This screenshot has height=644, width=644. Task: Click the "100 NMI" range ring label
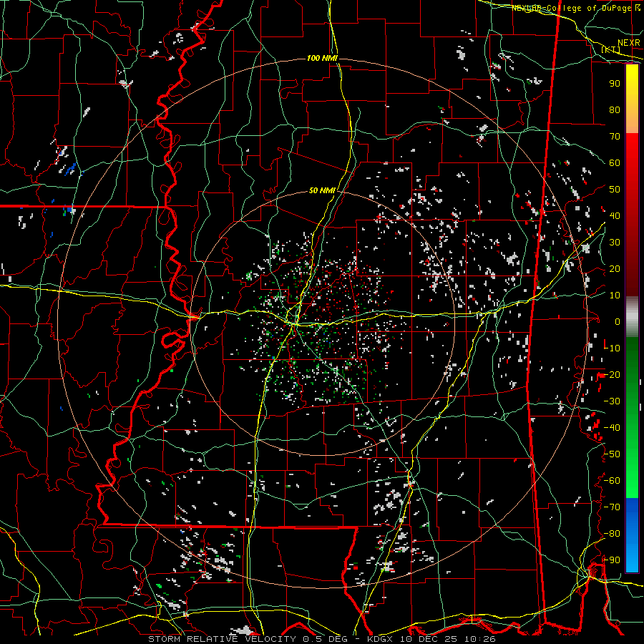click(322, 59)
